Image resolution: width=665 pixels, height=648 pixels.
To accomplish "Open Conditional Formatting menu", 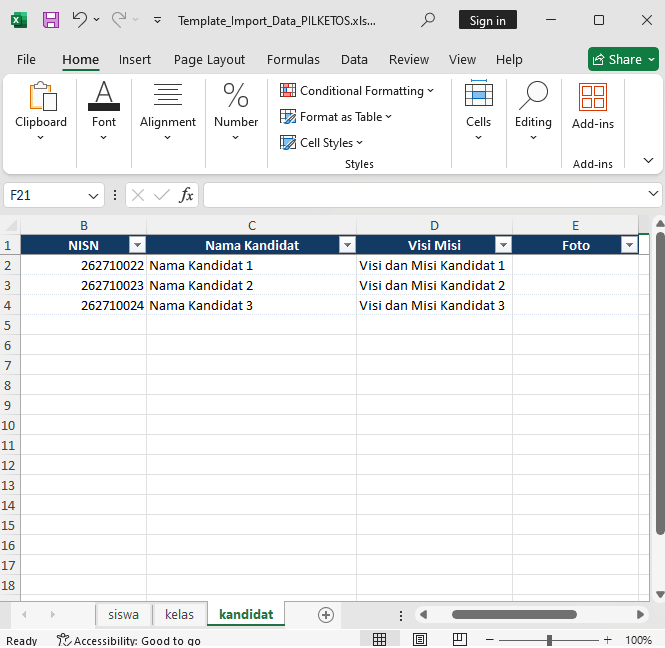I will coord(357,91).
